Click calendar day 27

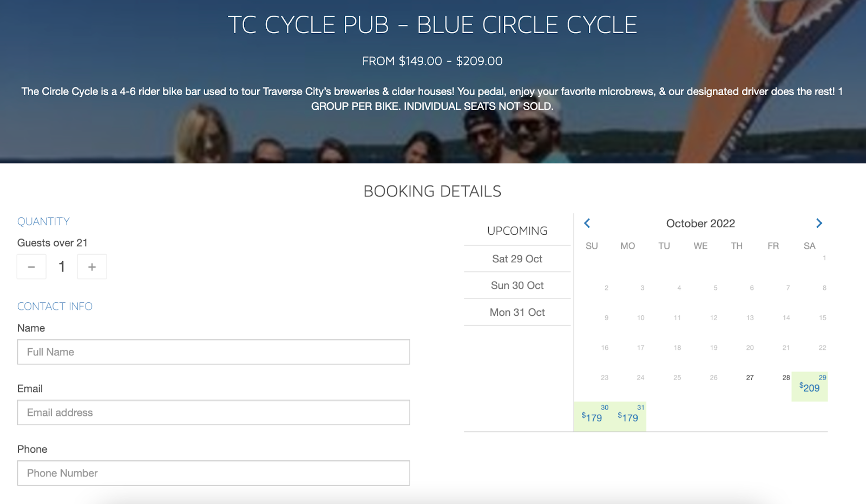coord(750,377)
